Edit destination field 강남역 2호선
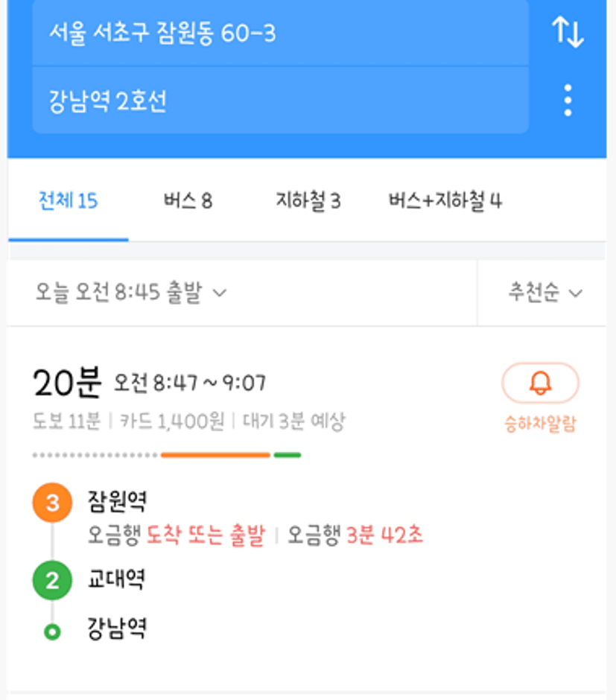The height and width of the screenshot is (700, 616). 280,101
